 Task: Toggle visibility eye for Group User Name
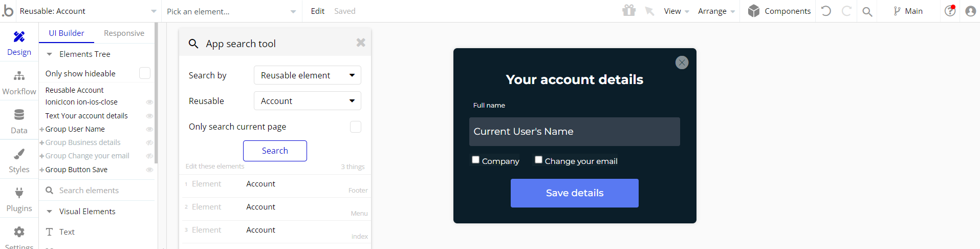click(149, 129)
